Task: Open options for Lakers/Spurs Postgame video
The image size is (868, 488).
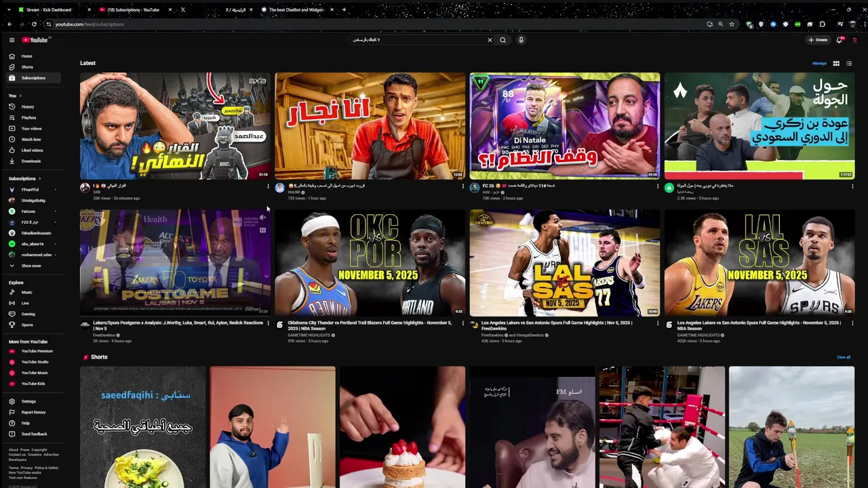Action: 268,323
